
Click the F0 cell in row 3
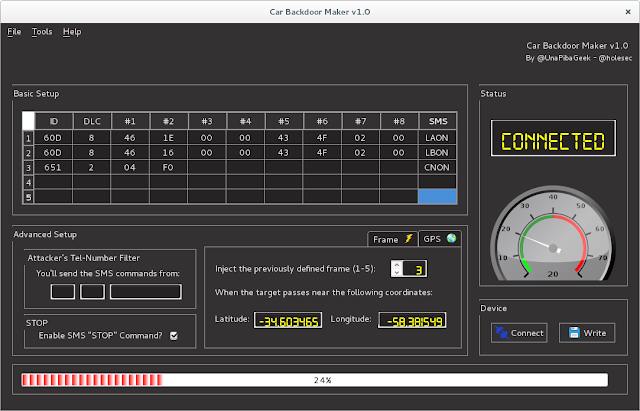tap(168, 167)
